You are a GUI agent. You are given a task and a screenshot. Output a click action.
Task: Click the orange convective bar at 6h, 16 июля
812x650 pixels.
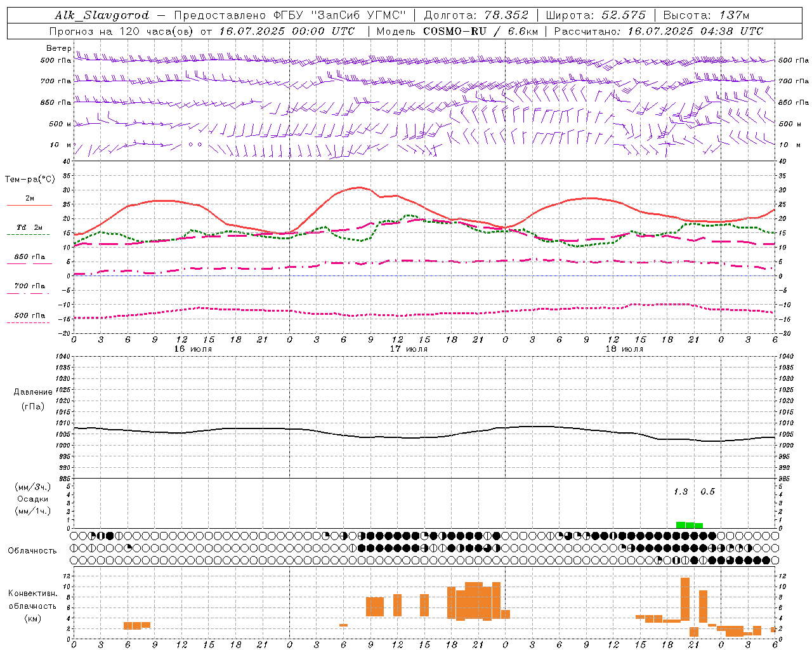[128, 626]
